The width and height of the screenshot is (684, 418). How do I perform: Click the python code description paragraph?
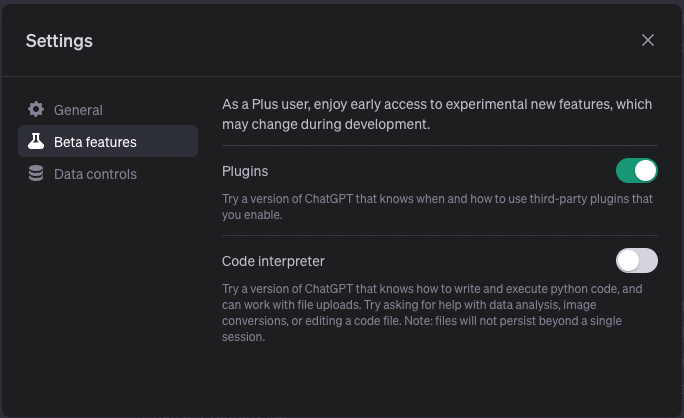(432, 313)
